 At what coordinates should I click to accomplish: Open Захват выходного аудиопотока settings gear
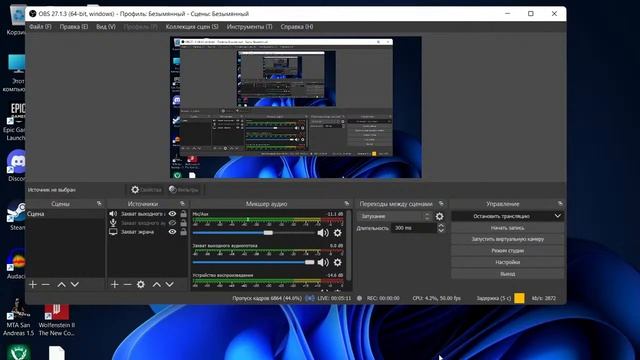338,262
